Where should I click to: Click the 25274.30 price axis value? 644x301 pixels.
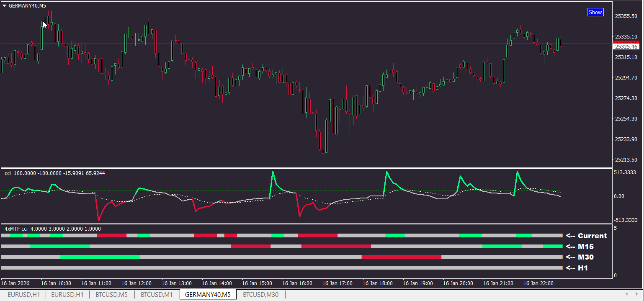pyautogui.click(x=626, y=98)
